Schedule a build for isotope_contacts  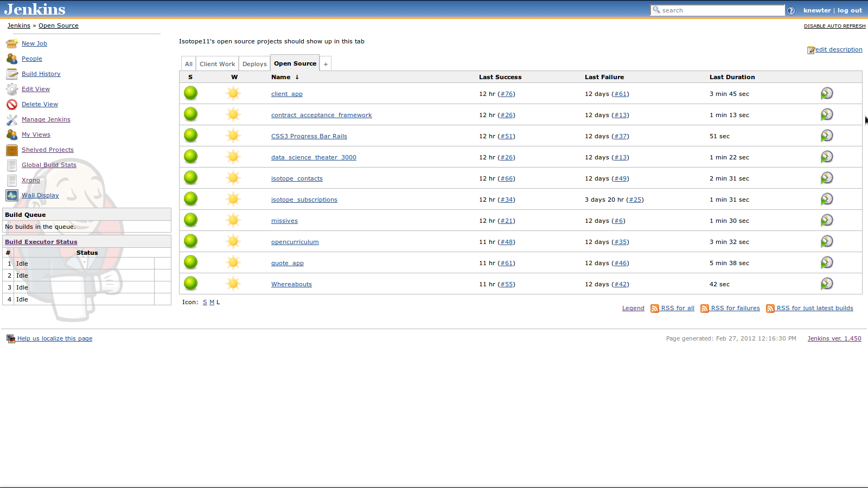(827, 178)
